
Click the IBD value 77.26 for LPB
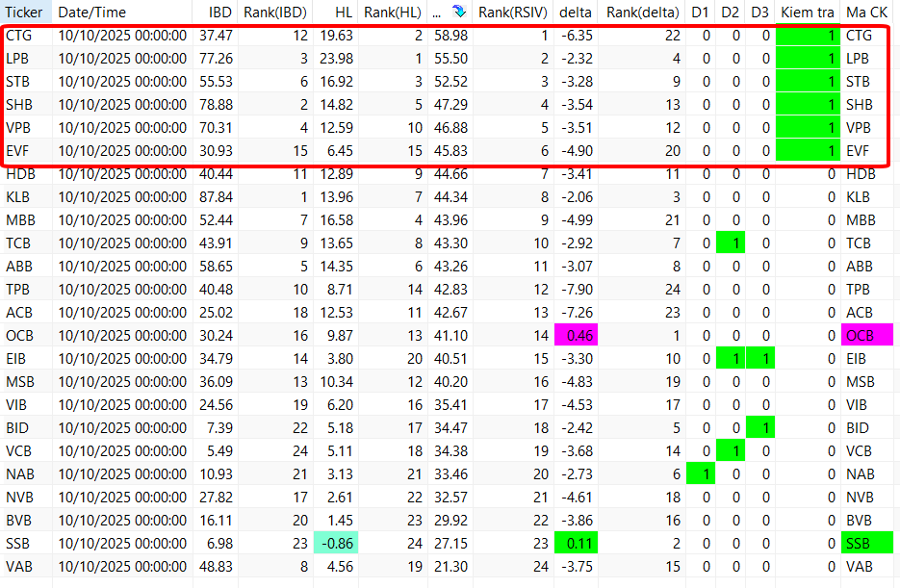(216, 59)
